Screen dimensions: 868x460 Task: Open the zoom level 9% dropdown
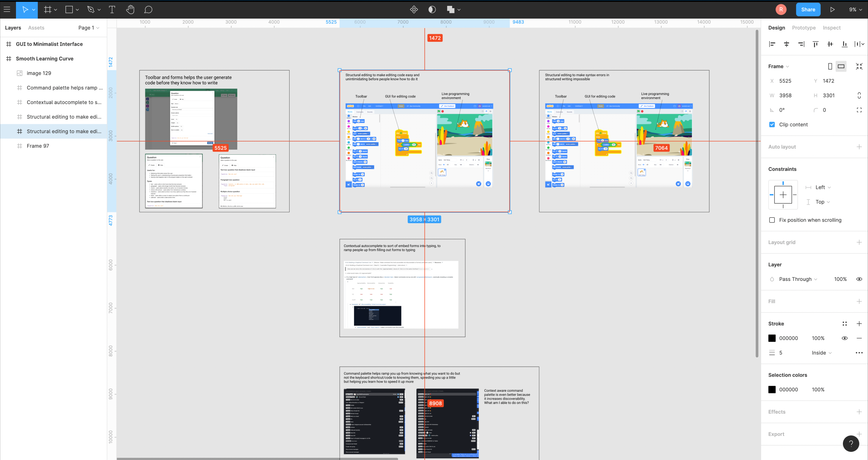(x=855, y=9)
